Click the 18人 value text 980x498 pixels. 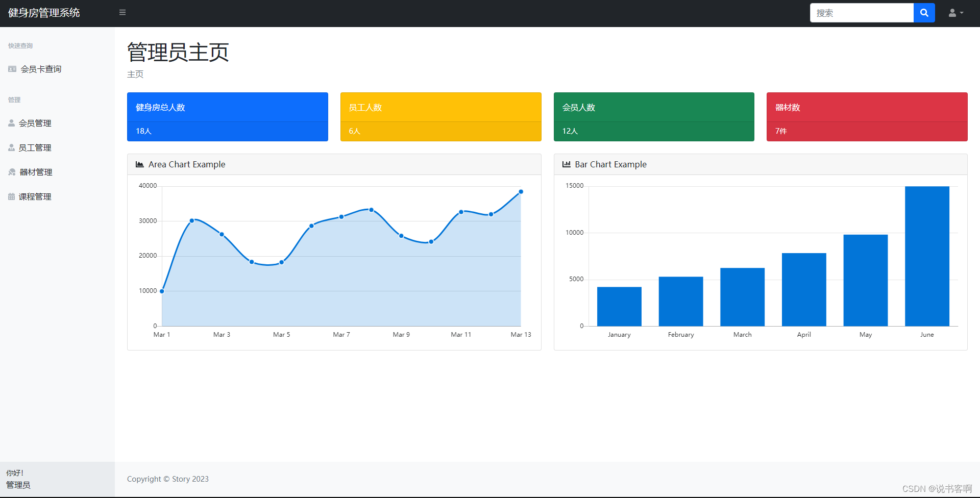144,131
